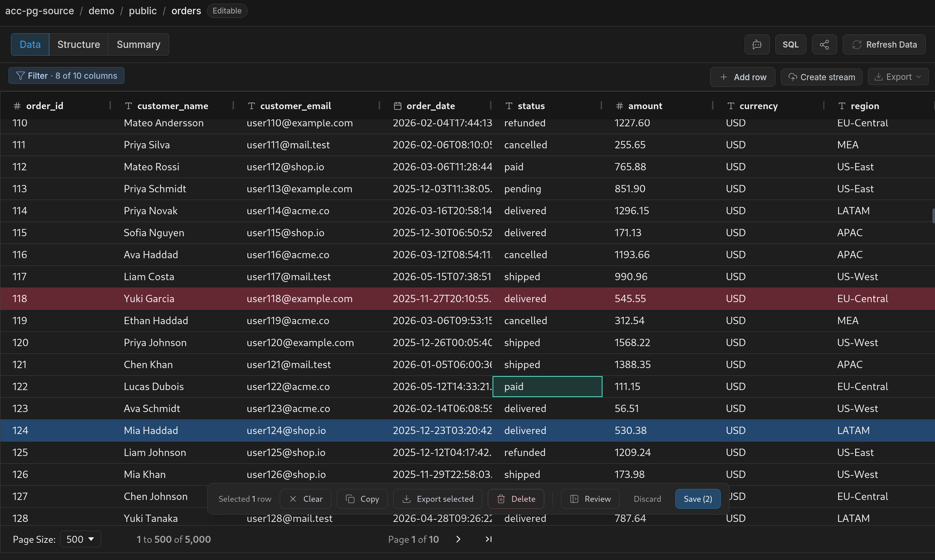Click the refunded status in row 125
The width and height of the screenshot is (935, 560).
525,452
